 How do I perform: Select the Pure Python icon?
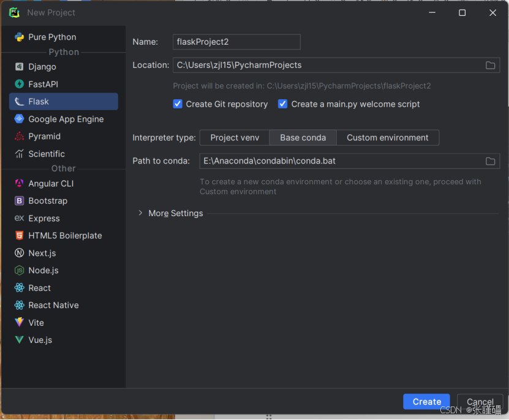click(19, 37)
